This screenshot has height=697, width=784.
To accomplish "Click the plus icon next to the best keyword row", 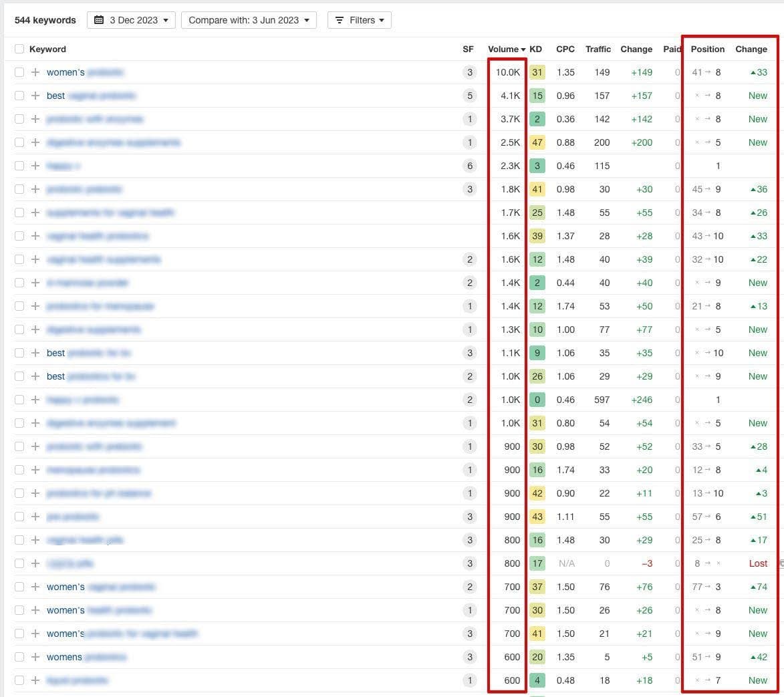I will [x=35, y=96].
